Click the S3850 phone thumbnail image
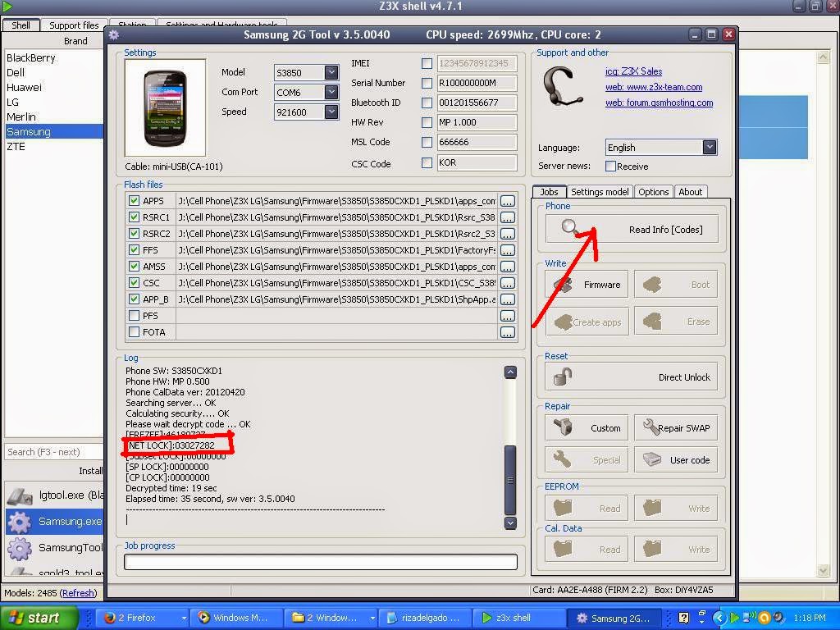Viewport: 840px width, 630px height. (165, 107)
